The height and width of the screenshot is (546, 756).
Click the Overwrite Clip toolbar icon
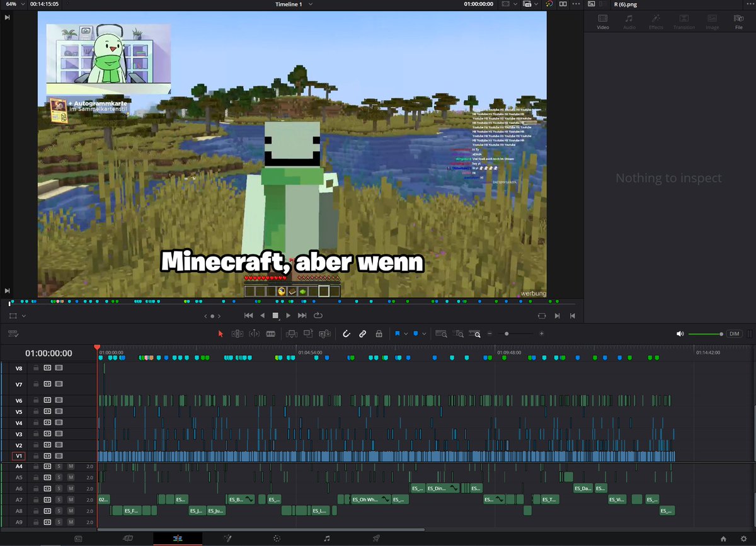(308, 334)
